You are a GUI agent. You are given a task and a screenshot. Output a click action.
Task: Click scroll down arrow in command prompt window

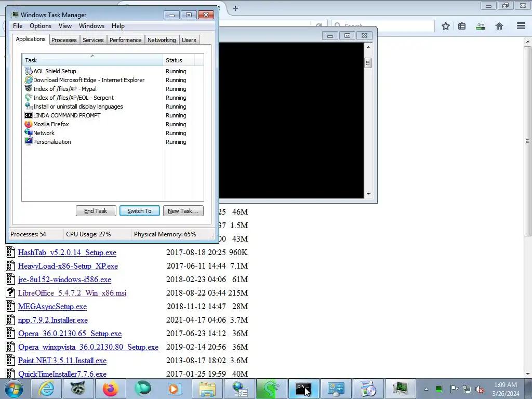point(368,194)
